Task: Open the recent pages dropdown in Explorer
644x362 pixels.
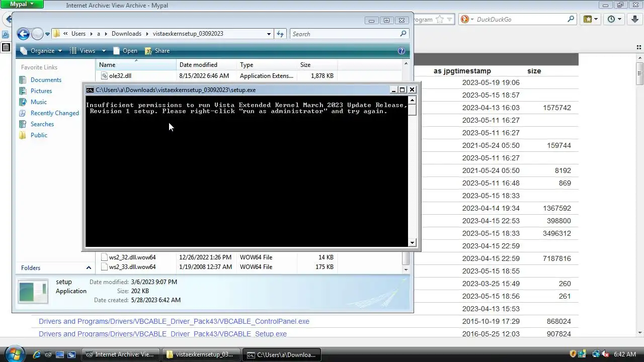Action: (47, 34)
